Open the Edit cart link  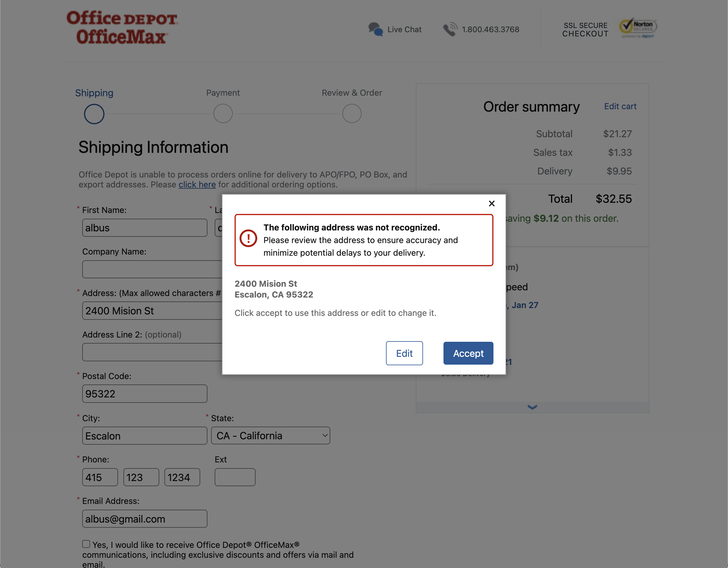[620, 106]
